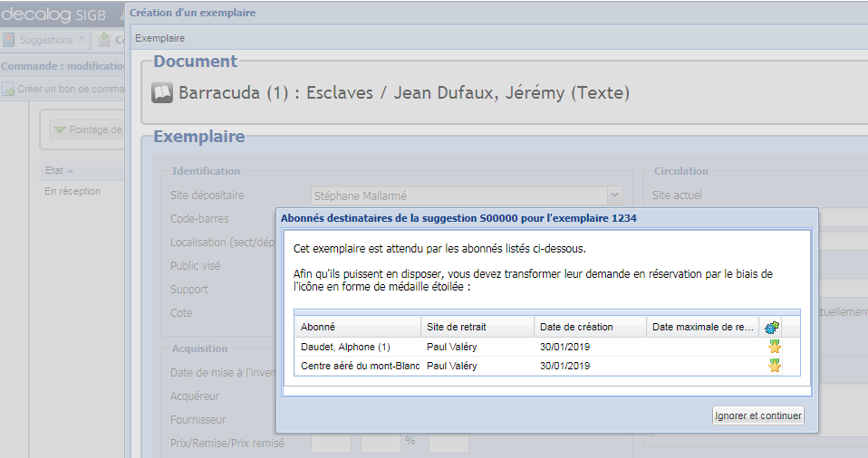This screenshot has width=868, height=458.
Task: Click medal icon for Daudet, Alphone row
Action: (x=775, y=347)
